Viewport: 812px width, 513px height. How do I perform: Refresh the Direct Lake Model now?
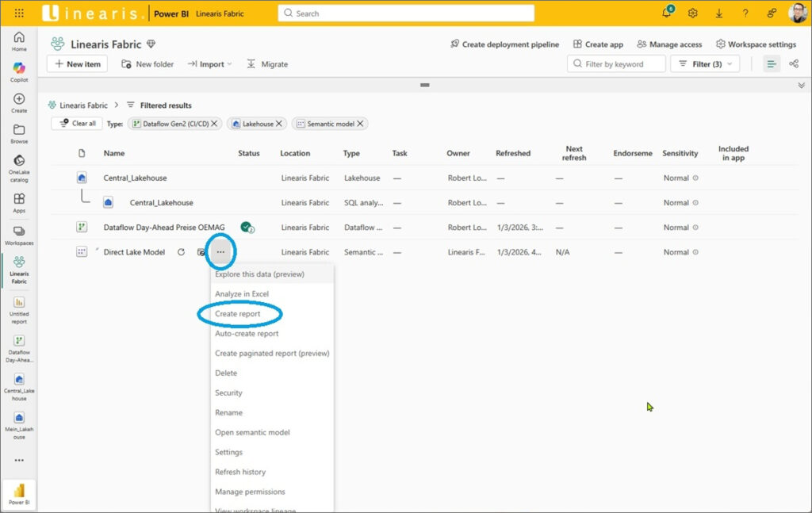point(181,252)
